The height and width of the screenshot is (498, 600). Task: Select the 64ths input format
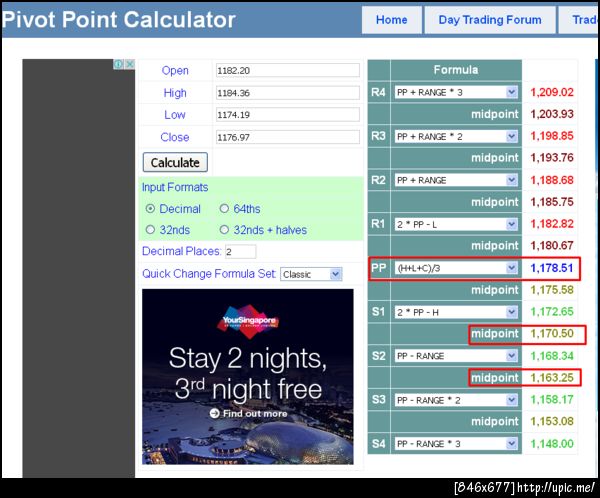click(x=224, y=209)
